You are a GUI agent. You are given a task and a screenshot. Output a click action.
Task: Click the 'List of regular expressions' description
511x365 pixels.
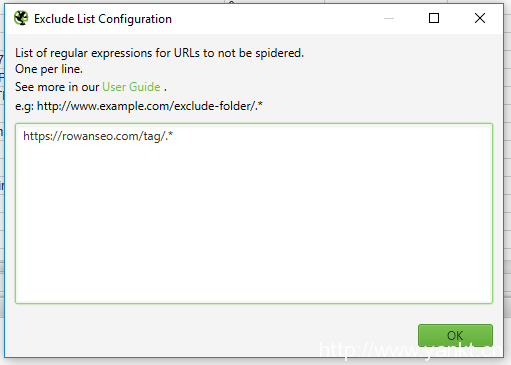(x=159, y=53)
